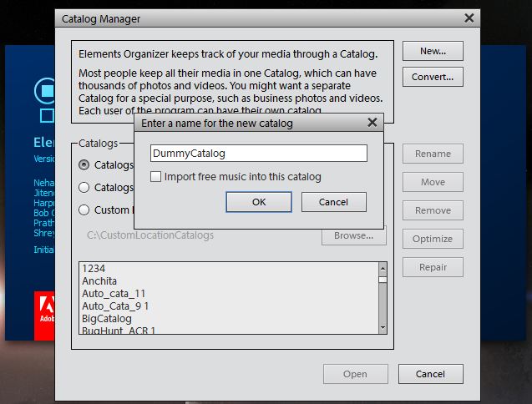The width and height of the screenshot is (532, 404).
Task: Select the Custom location radio button
Action: (85, 210)
